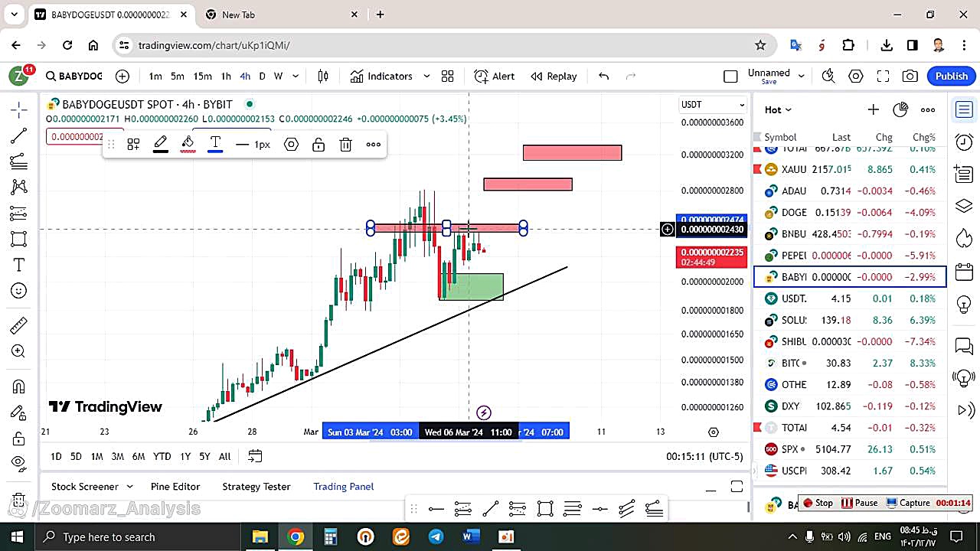Expand the Hot watchlist dropdown

[x=778, y=109]
